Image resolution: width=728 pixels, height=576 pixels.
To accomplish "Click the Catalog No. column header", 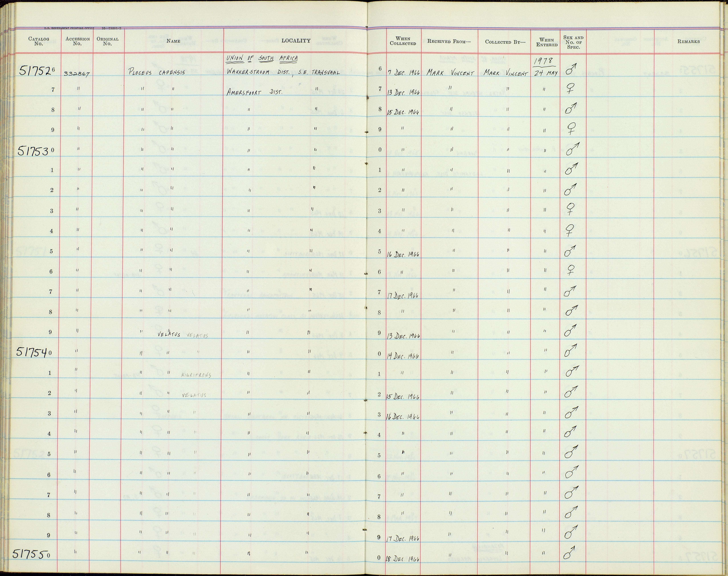I will coord(38,41).
